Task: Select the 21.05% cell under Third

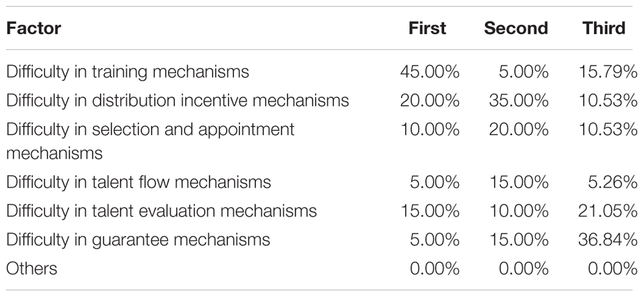Action: [x=608, y=211]
